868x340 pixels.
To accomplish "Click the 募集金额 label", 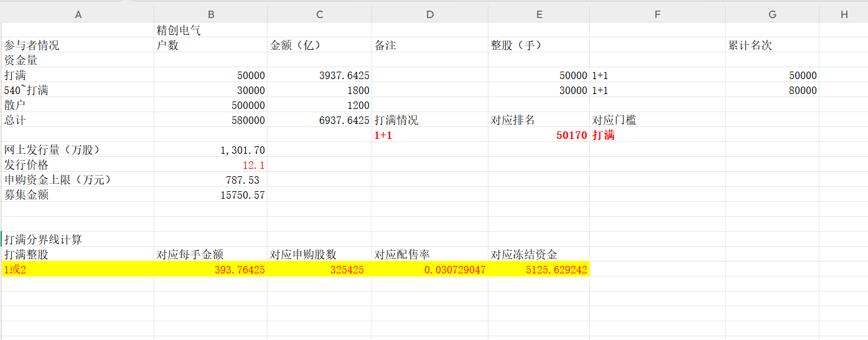I will [78, 194].
